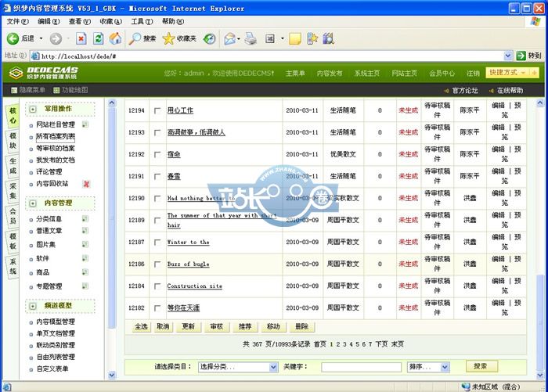Click the add icon beside 普通文章
Screen dimensions: 548x392
click(85, 231)
